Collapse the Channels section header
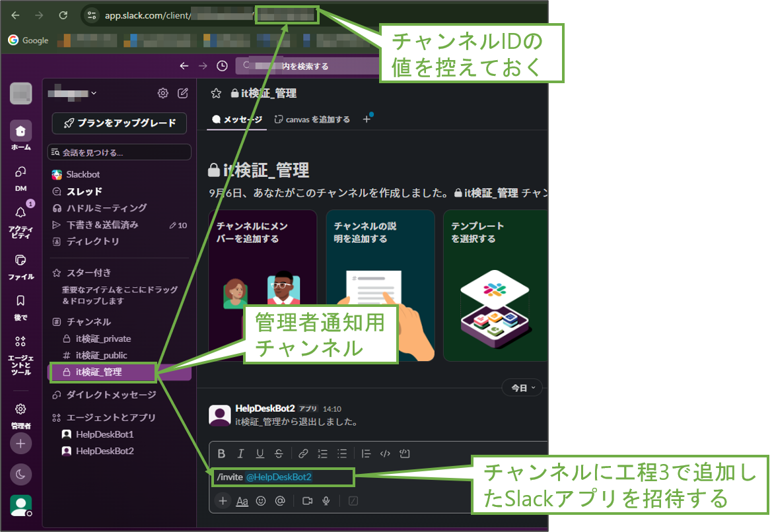This screenshot has width=772, height=532. (x=88, y=322)
